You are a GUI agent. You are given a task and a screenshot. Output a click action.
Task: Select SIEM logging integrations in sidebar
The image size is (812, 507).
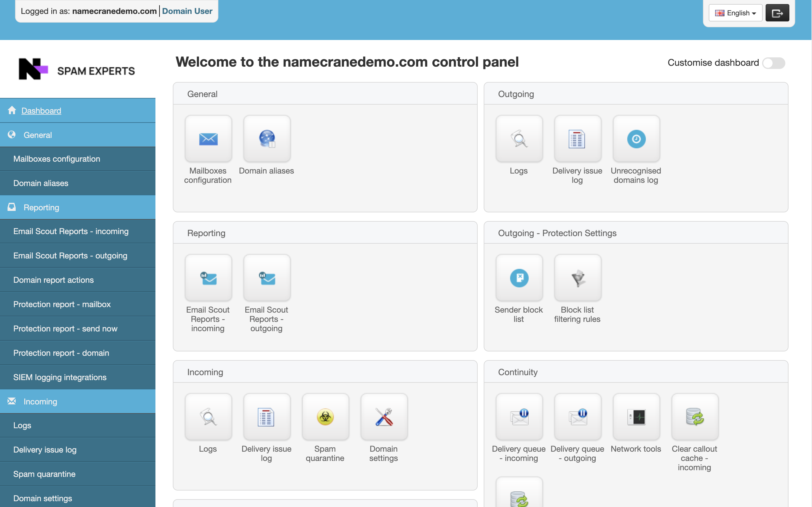[60, 377]
